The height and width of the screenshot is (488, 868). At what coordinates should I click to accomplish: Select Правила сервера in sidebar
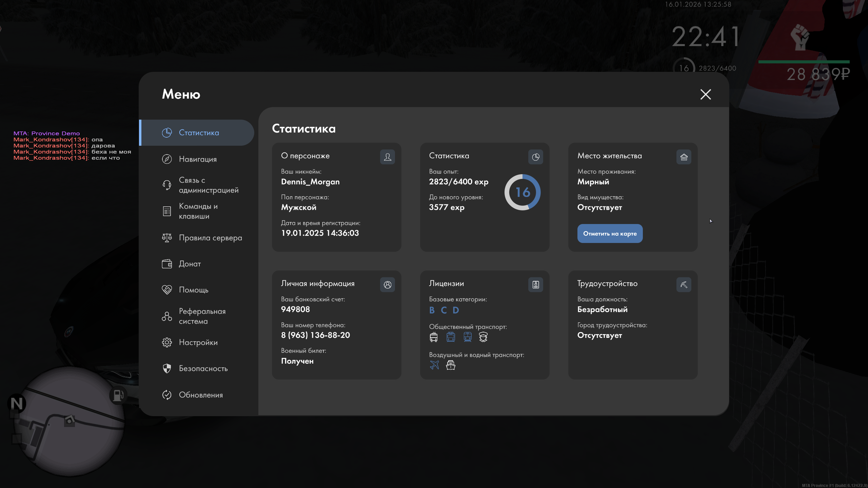[210, 238]
